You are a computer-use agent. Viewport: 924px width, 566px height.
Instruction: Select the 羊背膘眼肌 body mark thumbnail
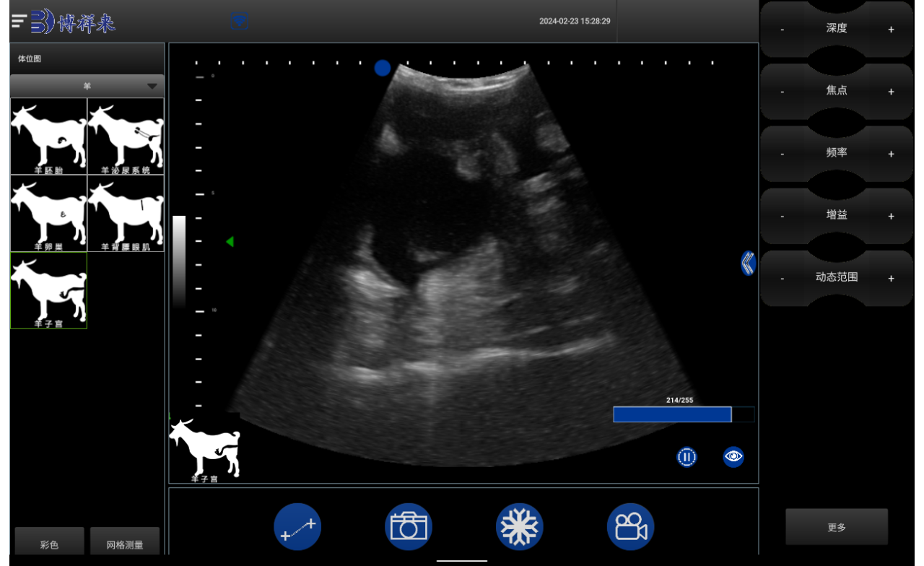coord(126,214)
